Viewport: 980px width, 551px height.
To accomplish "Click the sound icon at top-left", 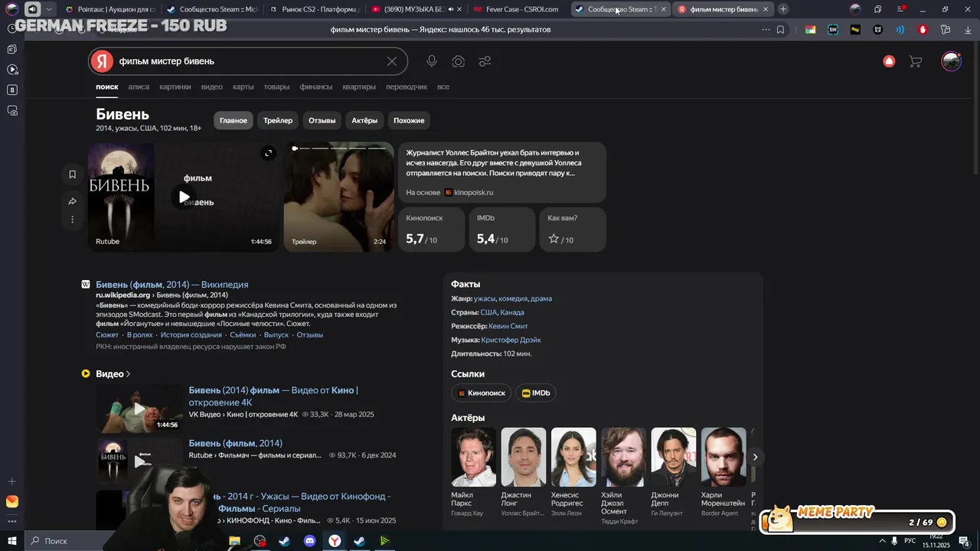I will click(x=32, y=9).
